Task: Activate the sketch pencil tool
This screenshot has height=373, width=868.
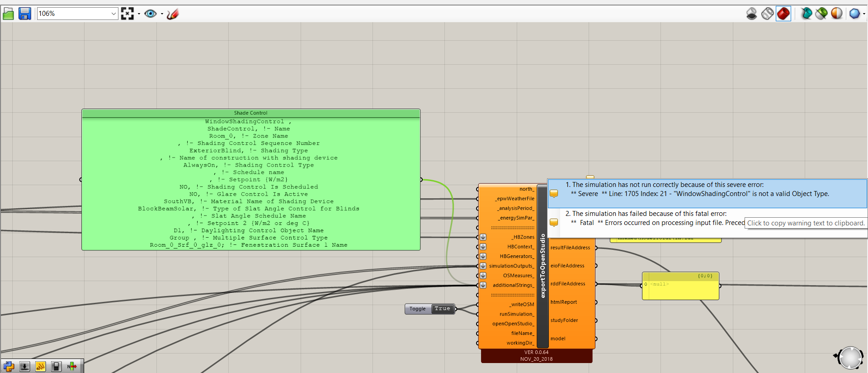Action: point(173,14)
